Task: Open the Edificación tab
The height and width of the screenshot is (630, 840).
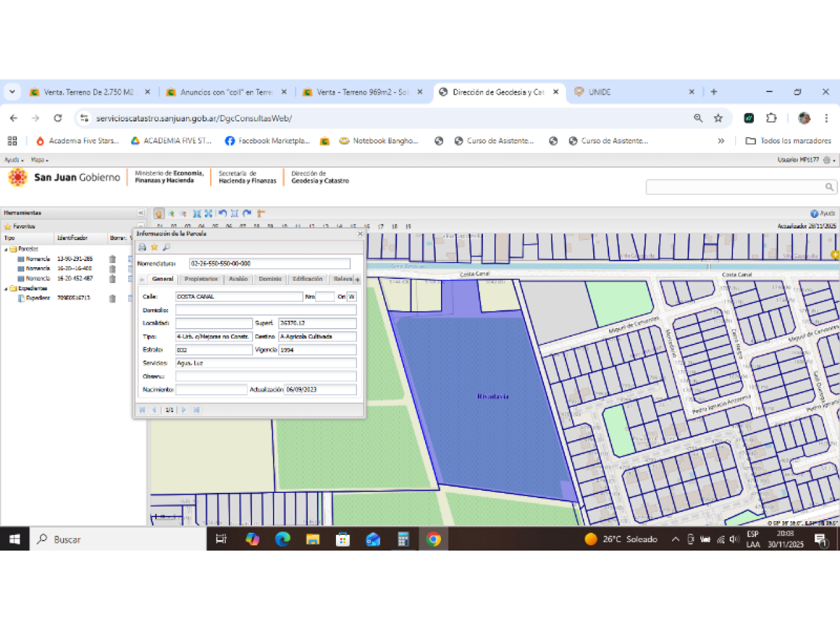Action: (x=307, y=280)
